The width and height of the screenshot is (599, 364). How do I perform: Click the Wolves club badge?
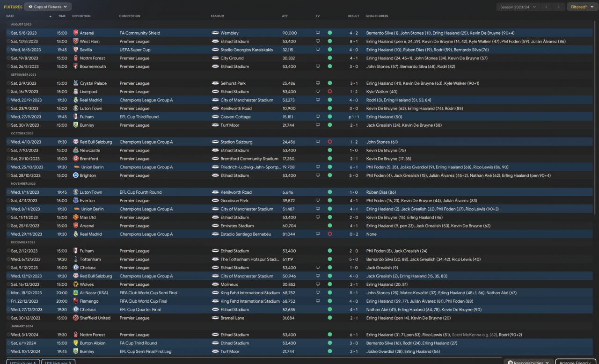pos(76,284)
